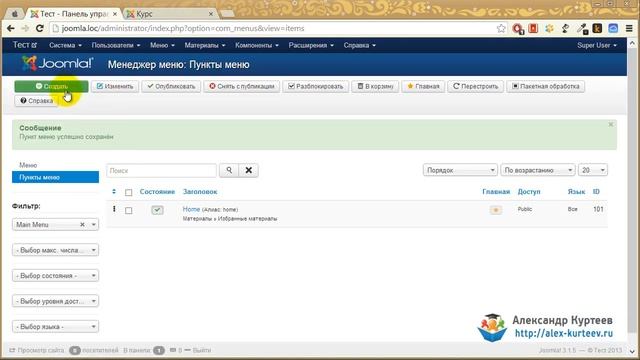Screen dimensions: 640x360
Task: Sort by the ordering arrows column header
Action: [114, 191]
